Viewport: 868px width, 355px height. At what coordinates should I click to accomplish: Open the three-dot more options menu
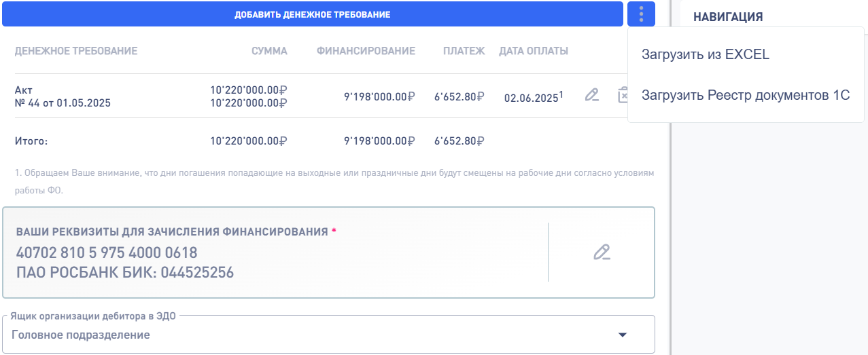[642, 14]
